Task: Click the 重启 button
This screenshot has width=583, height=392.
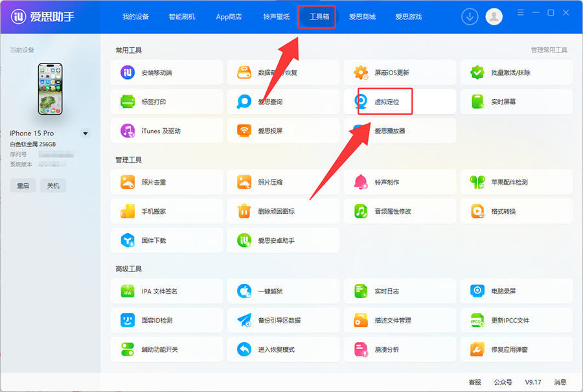Action: coord(23,185)
